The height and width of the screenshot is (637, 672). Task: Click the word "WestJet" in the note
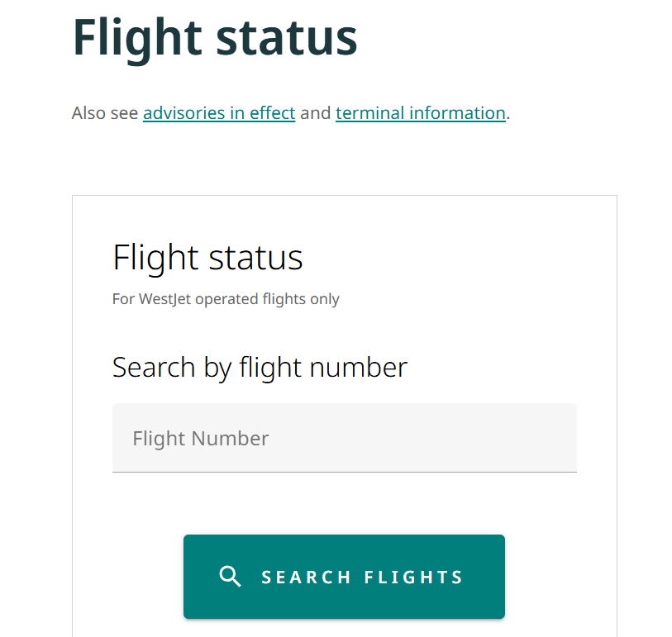(164, 299)
